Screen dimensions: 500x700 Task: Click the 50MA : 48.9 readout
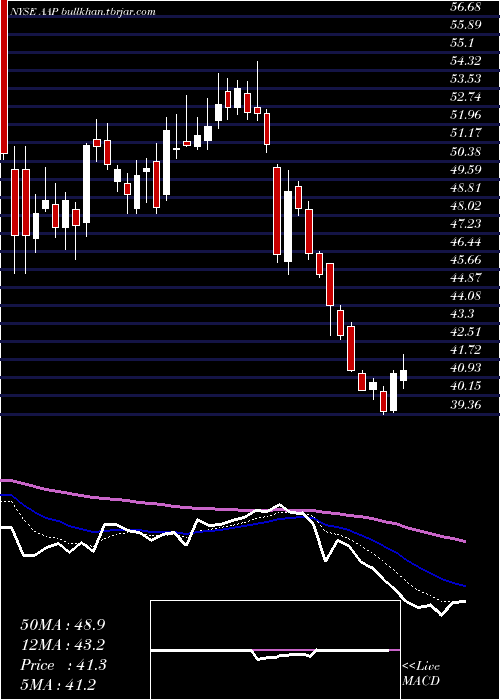(x=63, y=625)
